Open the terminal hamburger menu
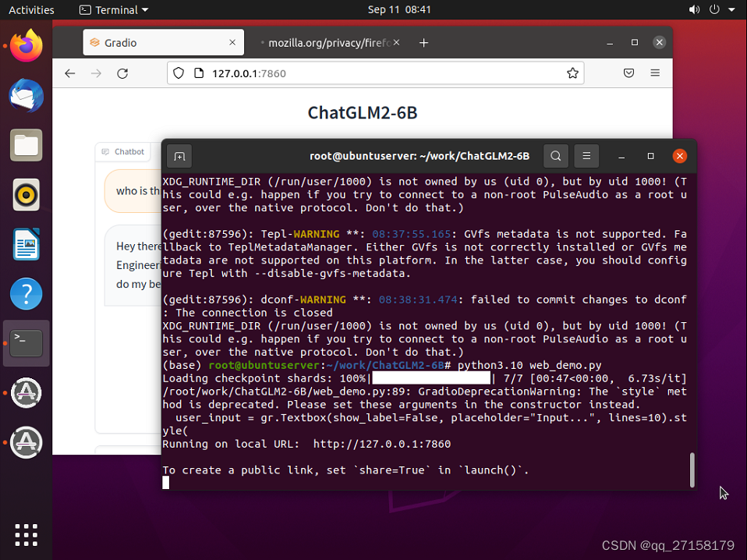 [x=586, y=156]
